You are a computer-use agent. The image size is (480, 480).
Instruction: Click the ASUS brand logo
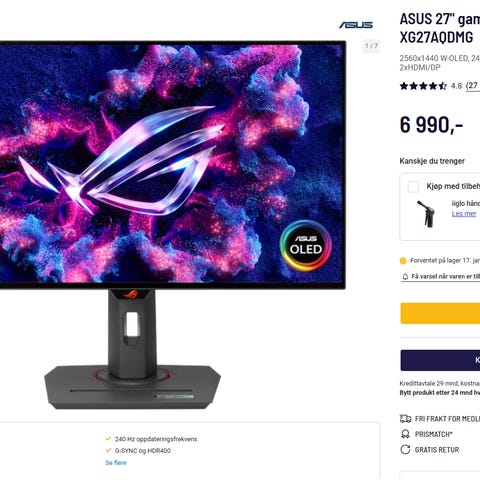click(x=356, y=25)
